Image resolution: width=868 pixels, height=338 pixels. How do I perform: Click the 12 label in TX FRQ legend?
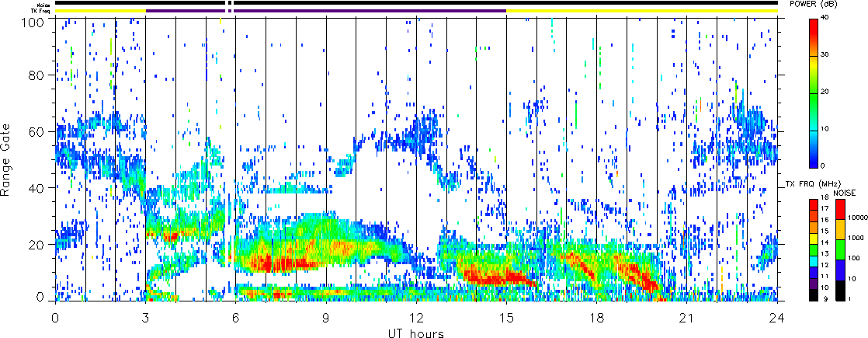click(x=825, y=265)
